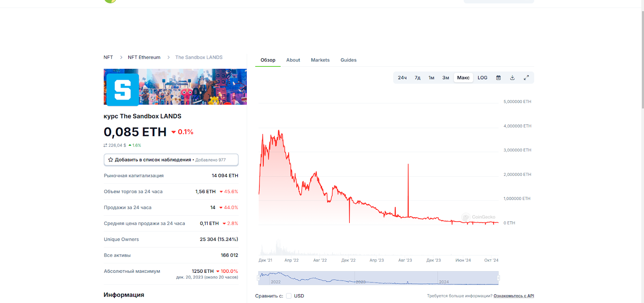Click the 14 094 ETH market cap value

[225, 175]
